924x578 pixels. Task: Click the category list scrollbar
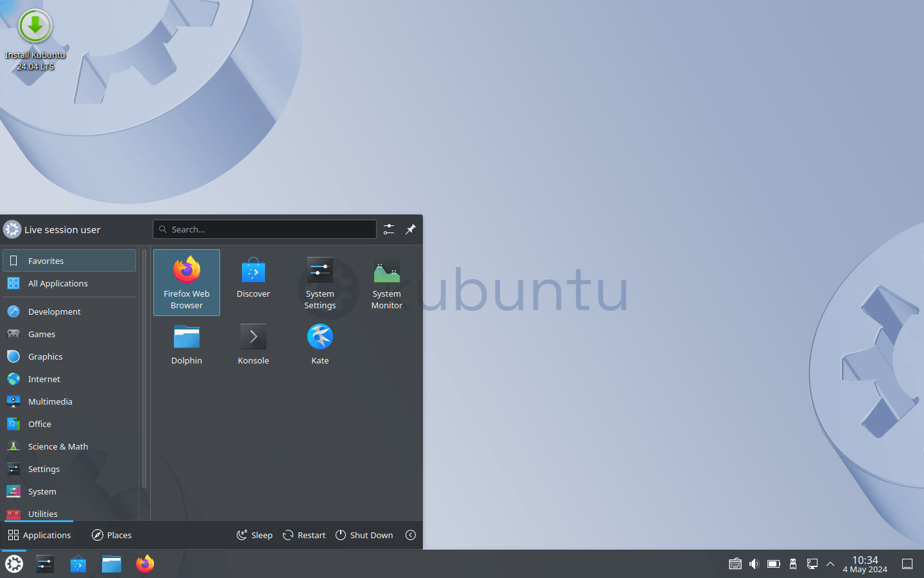tap(144, 369)
